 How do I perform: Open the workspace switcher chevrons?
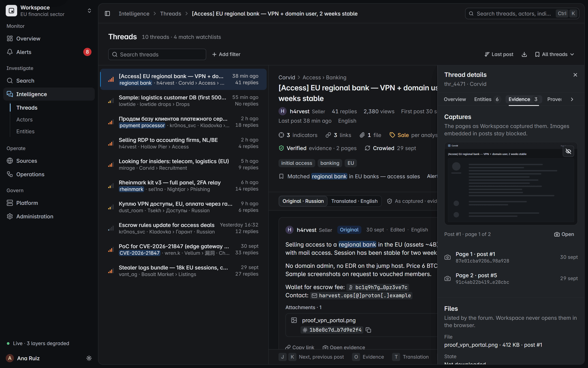coord(89,11)
